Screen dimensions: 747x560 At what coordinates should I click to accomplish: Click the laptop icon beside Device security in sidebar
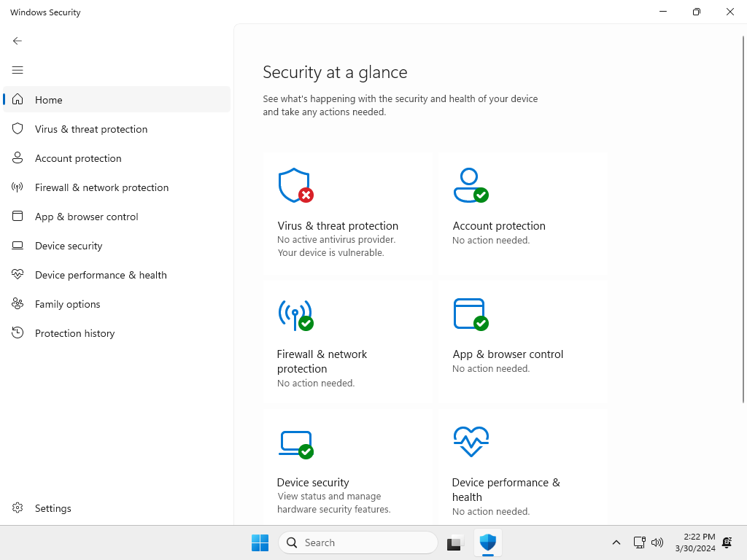18,245
